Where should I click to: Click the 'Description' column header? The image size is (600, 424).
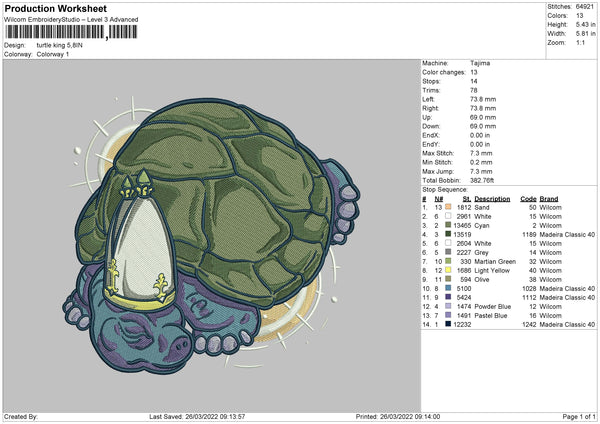click(492, 199)
